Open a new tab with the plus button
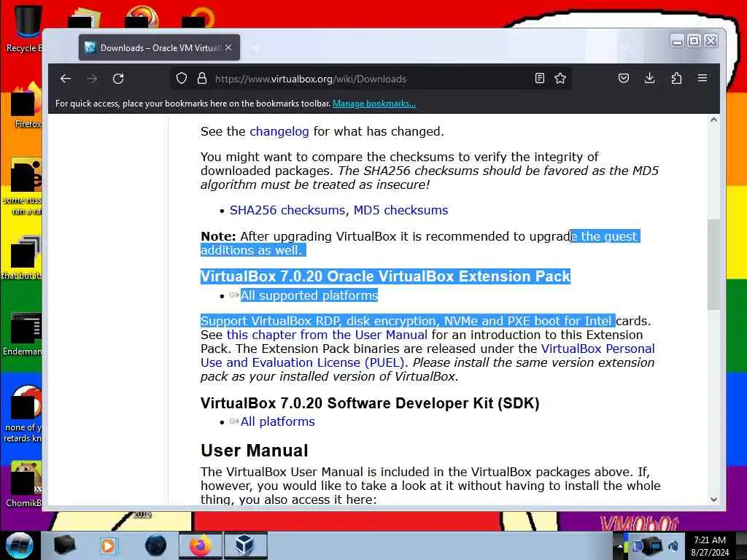 [256, 48]
